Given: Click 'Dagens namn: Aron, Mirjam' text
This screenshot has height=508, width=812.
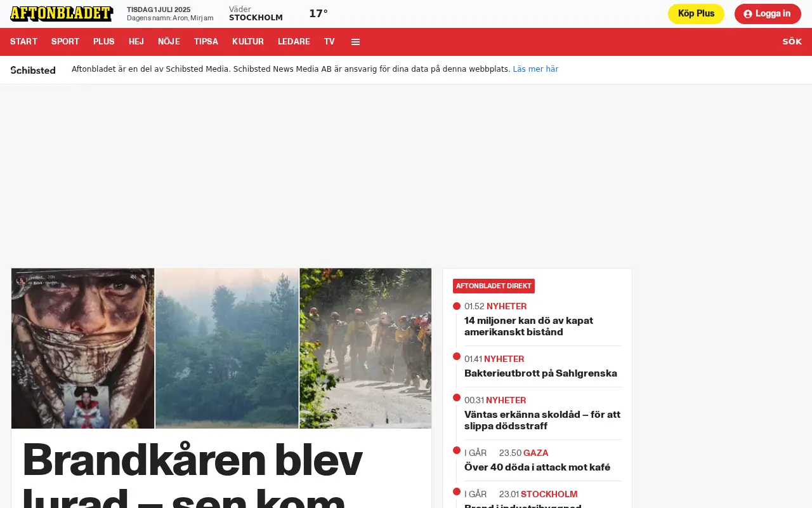Looking at the screenshot, I should [x=170, y=18].
